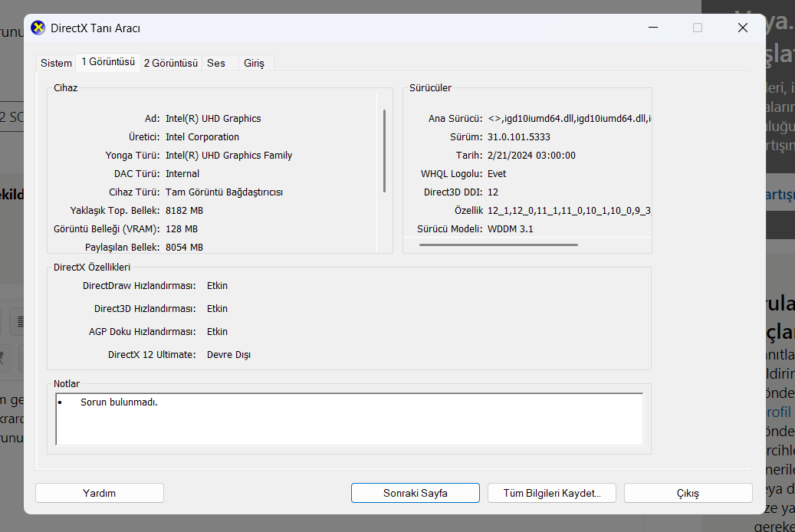This screenshot has height=532, width=795.
Task: Click the Özellik feature levels value
Action: tap(570, 211)
